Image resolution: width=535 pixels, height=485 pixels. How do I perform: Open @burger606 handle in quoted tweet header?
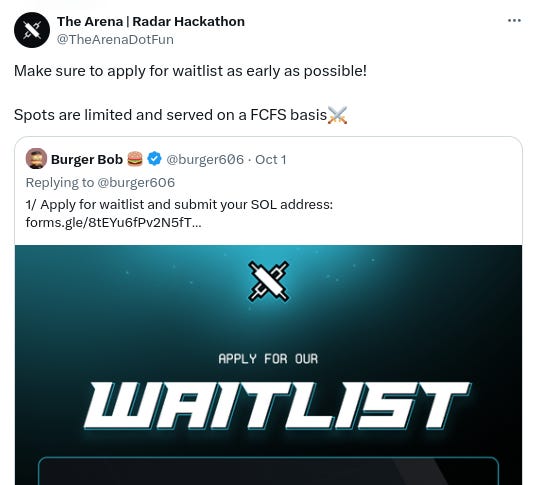205,159
